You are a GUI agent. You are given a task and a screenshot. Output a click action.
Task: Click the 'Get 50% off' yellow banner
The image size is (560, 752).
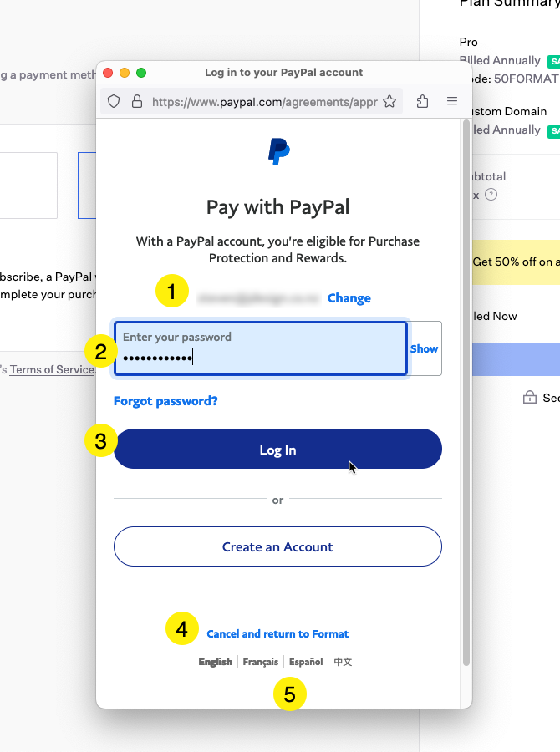pyautogui.click(x=517, y=262)
